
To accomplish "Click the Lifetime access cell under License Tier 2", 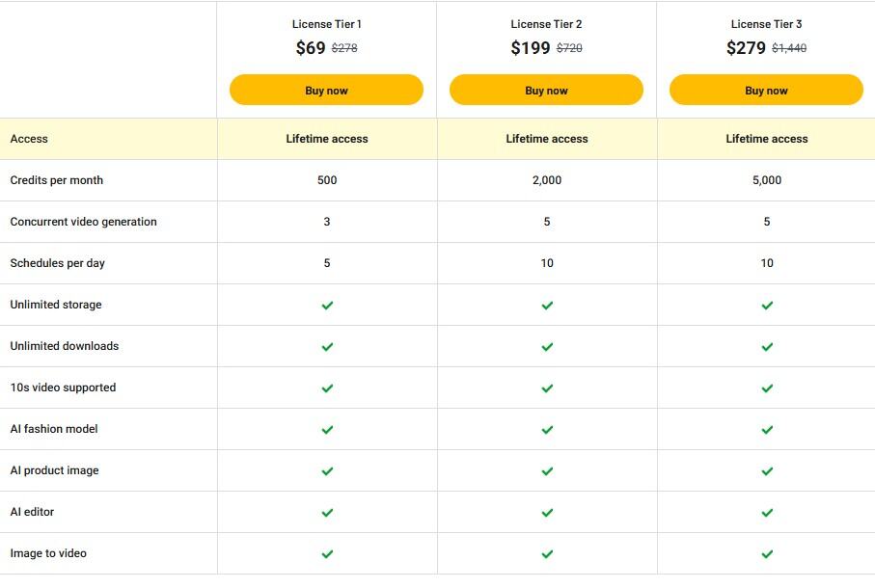I will 547,138.
